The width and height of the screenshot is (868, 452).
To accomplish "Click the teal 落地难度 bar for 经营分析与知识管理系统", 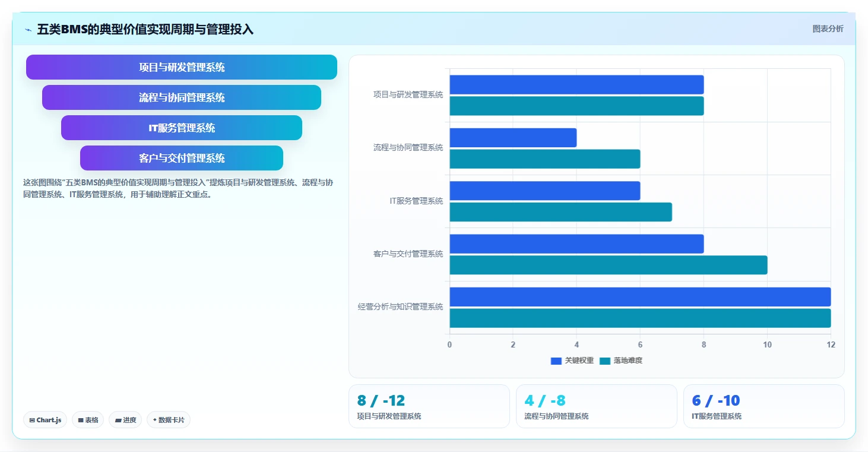I will [x=640, y=318].
